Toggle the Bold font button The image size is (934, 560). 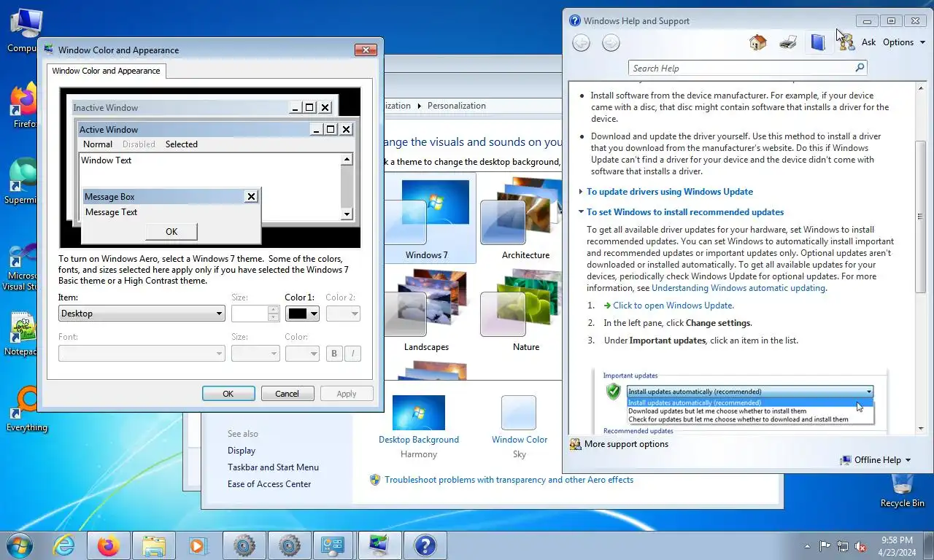[x=334, y=354]
